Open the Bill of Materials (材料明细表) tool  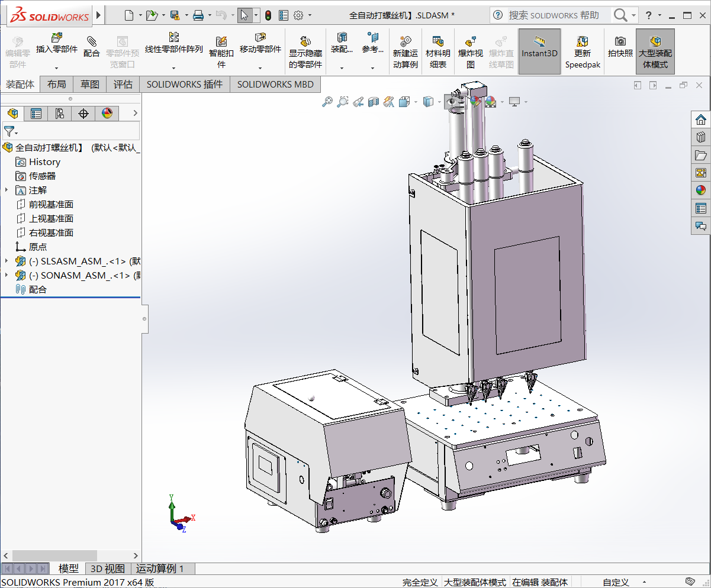(x=437, y=51)
